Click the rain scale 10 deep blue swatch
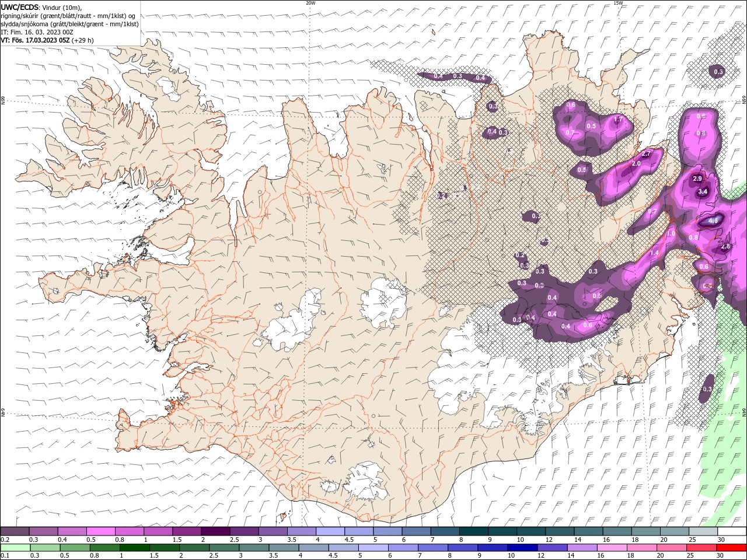 [522, 548]
